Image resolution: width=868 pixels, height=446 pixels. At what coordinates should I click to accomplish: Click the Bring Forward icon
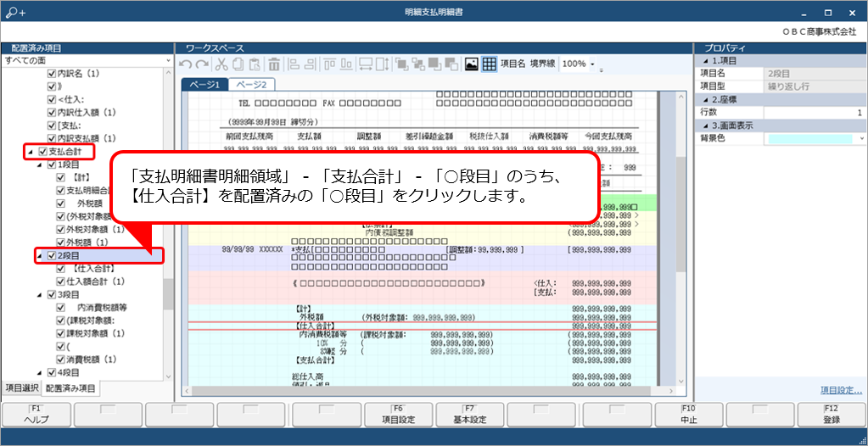point(418,64)
